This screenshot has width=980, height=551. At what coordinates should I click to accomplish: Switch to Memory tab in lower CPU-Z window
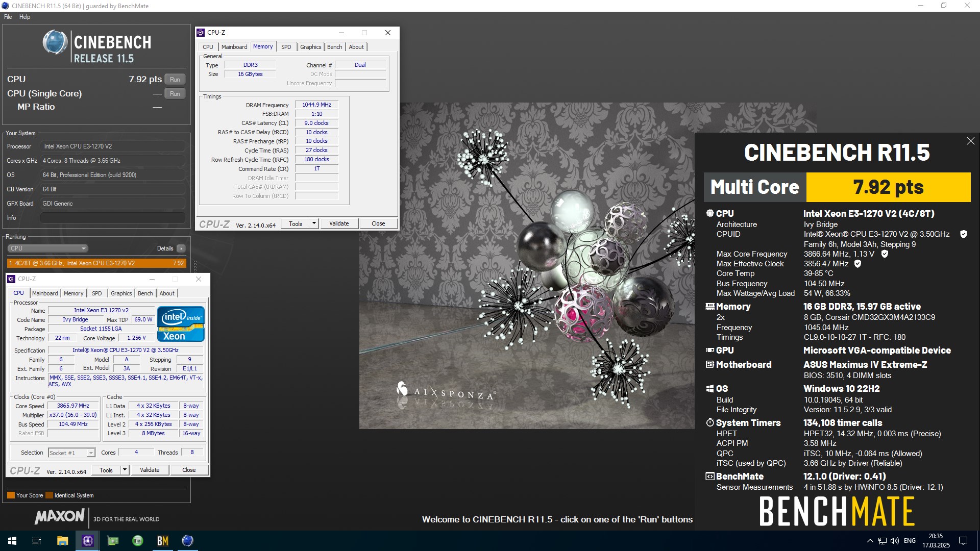[x=73, y=293]
